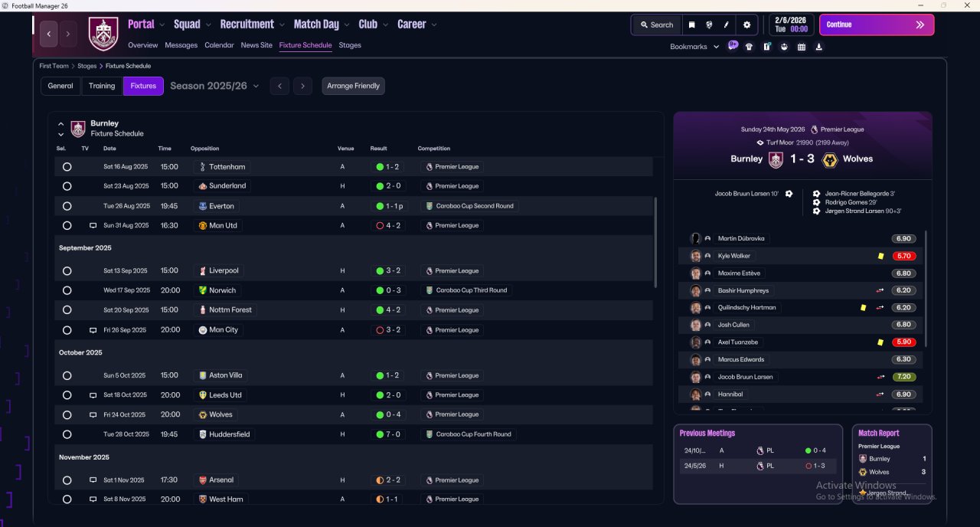Select the Liverpool fixture radio button
This screenshot has height=527, width=980.
tap(67, 271)
